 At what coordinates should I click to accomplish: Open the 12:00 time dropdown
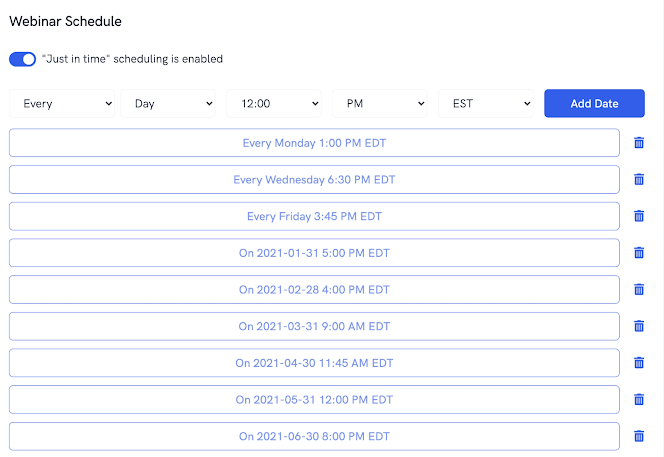(x=273, y=103)
